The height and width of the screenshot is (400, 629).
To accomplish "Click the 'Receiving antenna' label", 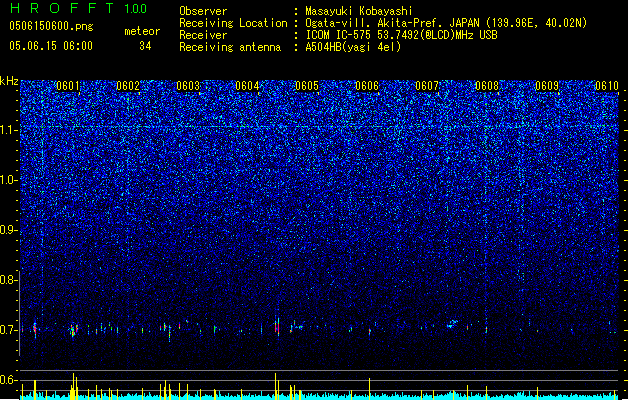I will 230,47.
